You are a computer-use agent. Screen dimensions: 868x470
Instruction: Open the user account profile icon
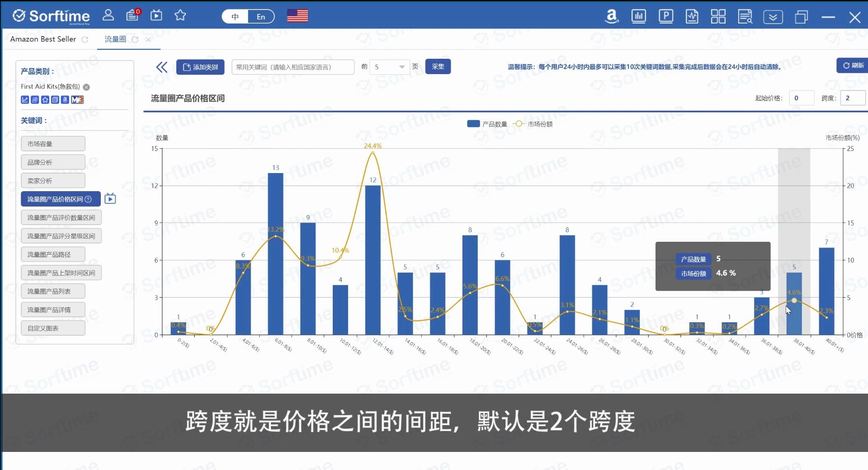108,15
